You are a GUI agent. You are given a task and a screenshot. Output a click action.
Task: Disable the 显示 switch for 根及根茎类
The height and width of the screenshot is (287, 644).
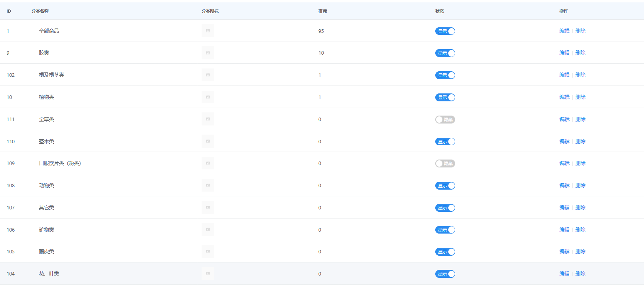(445, 75)
